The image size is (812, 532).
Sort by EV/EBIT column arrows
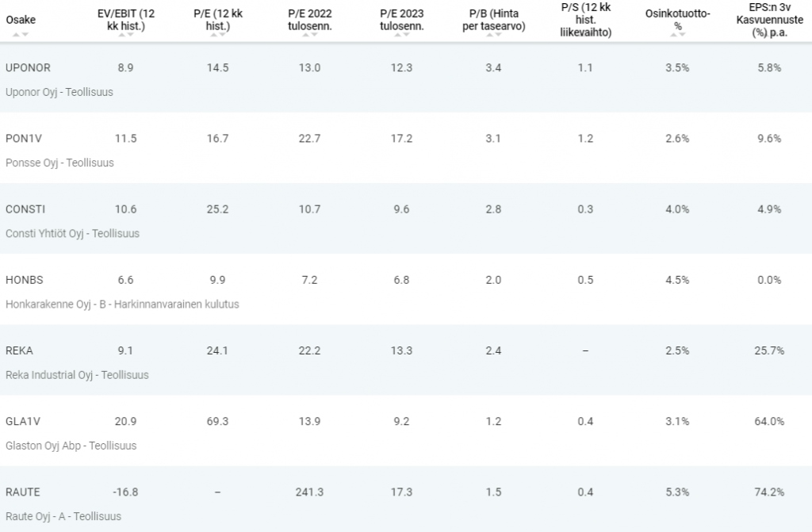click(126, 35)
